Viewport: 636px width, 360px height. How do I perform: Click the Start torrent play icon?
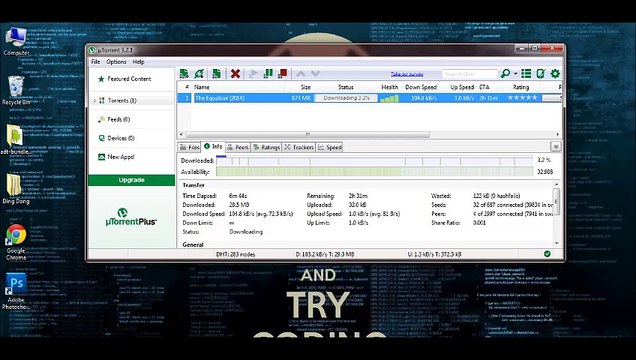pyautogui.click(x=253, y=73)
